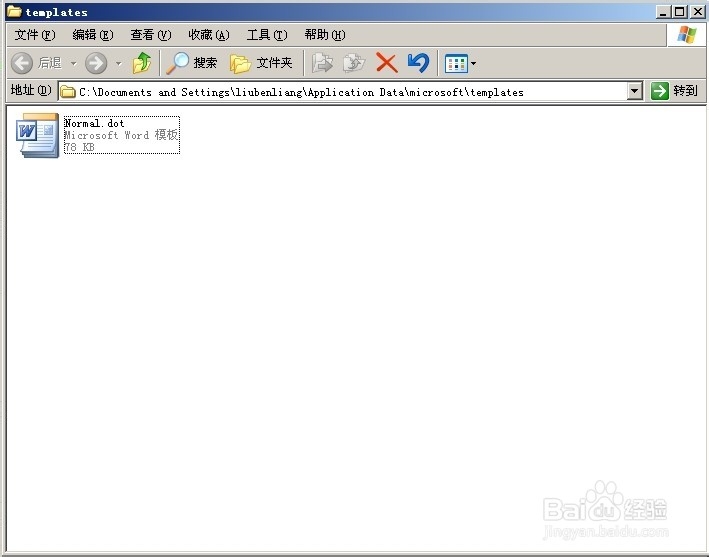
Task: Delete the selected item with red X
Action: tap(387, 63)
